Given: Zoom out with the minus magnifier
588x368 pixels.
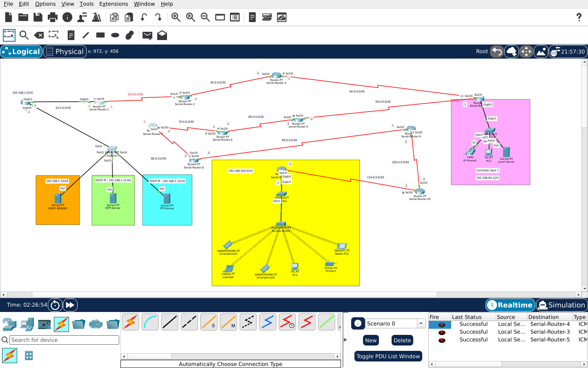Looking at the screenshot, I should [x=205, y=17].
